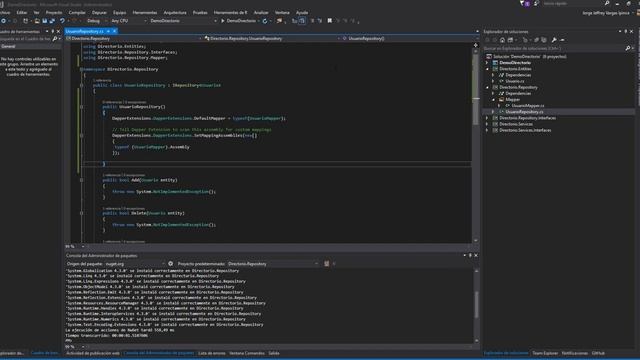
Task: Click the Home icon in the Solution Explorer toolbar
Action: tap(502, 40)
